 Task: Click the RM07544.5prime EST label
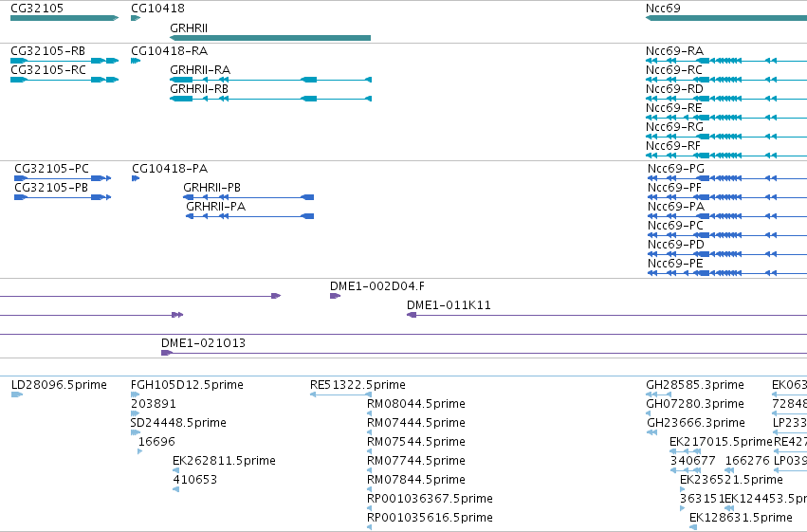pos(416,443)
